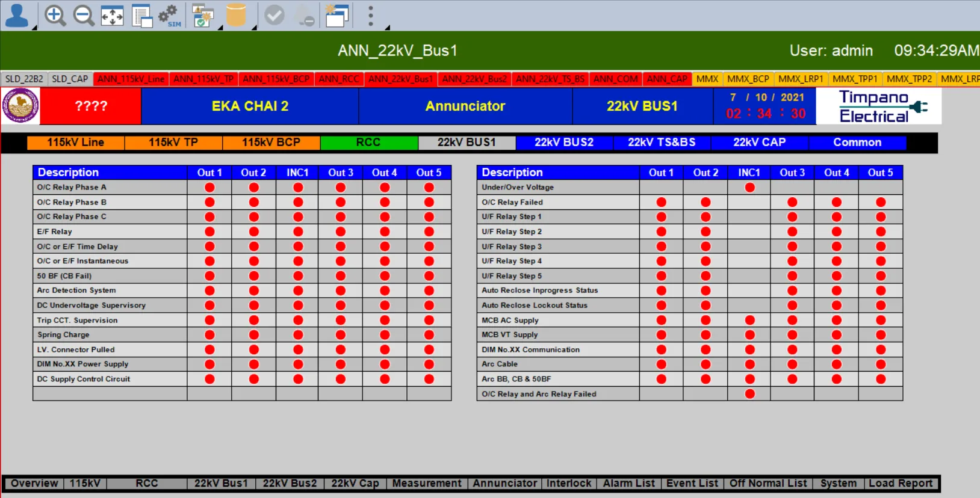Open Load Report in bottom navigation

click(901, 484)
